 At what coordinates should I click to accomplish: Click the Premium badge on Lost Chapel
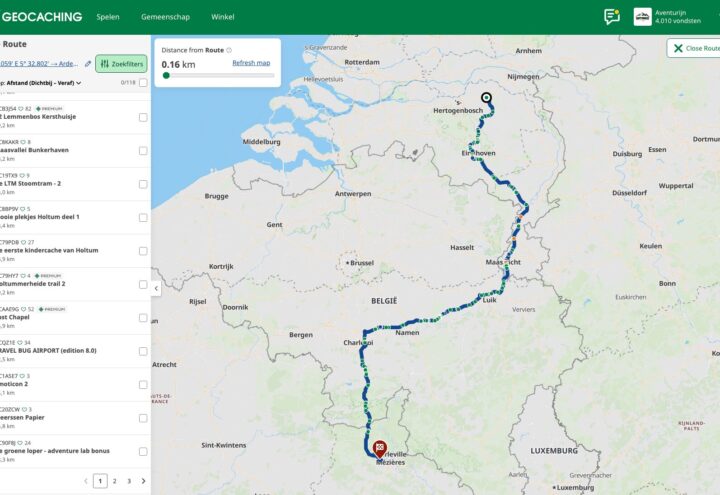coord(52,309)
